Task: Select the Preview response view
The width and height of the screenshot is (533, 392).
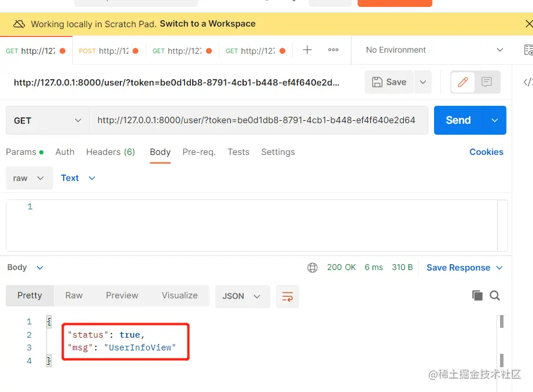Action: coord(122,295)
